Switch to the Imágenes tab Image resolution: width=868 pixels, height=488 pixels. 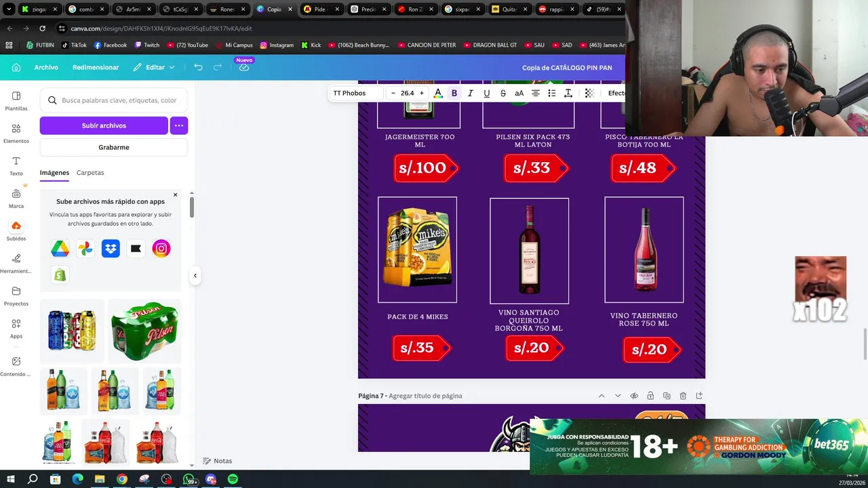pos(54,173)
